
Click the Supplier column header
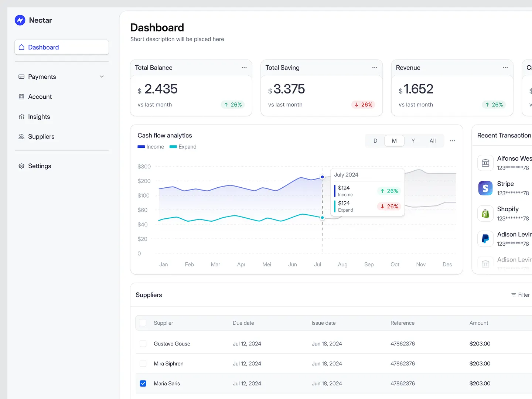click(x=163, y=323)
